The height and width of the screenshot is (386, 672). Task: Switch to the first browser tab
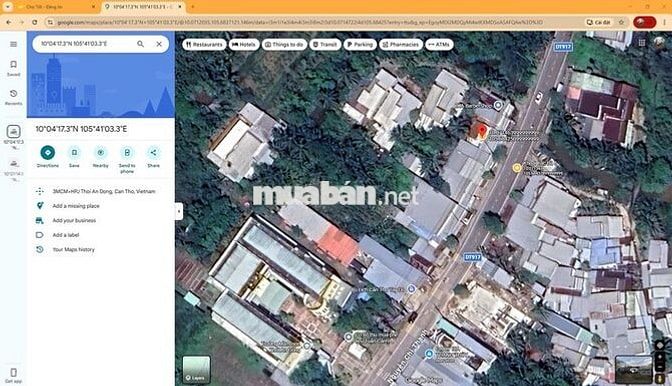pyautogui.click(x=56, y=7)
